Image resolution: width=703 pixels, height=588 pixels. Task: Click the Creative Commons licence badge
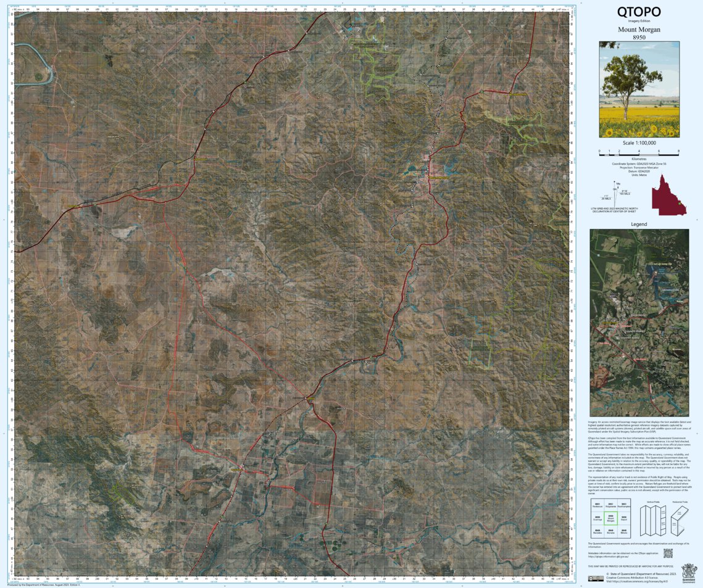click(596, 578)
